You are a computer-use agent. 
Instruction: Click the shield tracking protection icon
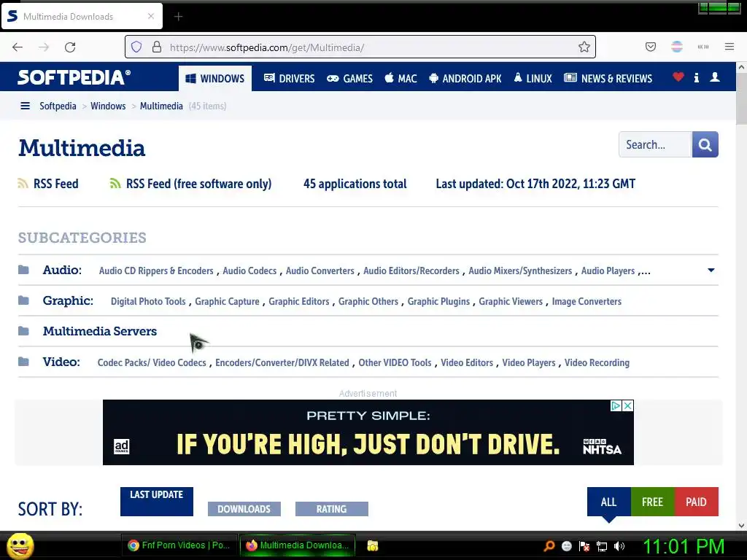coord(136,47)
